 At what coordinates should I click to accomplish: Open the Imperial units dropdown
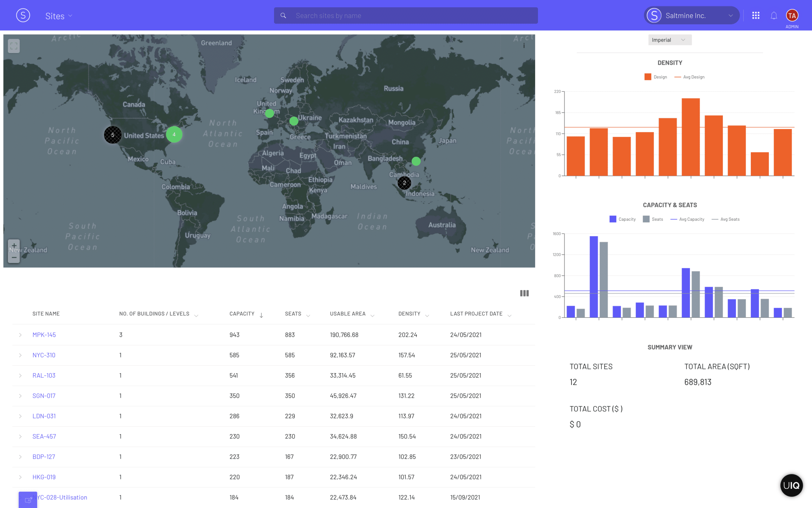(x=670, y=40)
